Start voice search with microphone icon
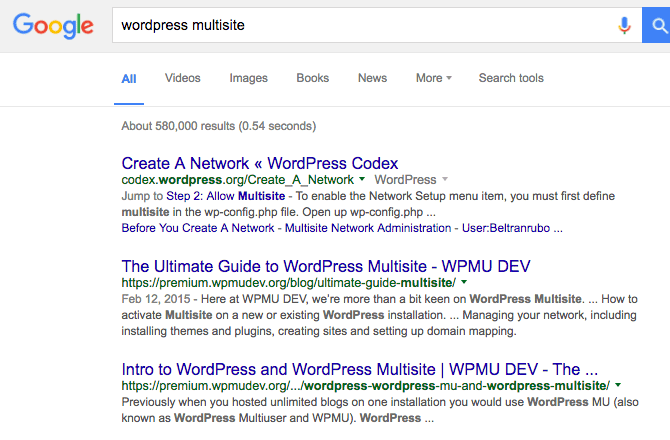This screenshot has width=670, height=440. point(624,26)
